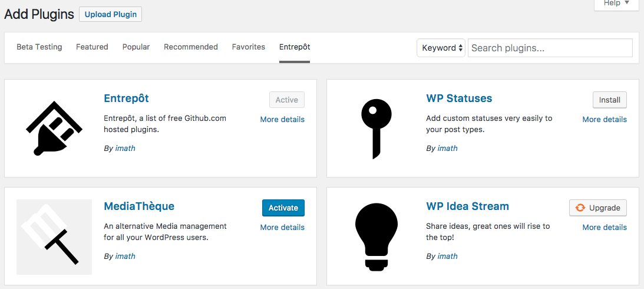
Task: Open More details for MediaThèque
Action: click(283, 227)
